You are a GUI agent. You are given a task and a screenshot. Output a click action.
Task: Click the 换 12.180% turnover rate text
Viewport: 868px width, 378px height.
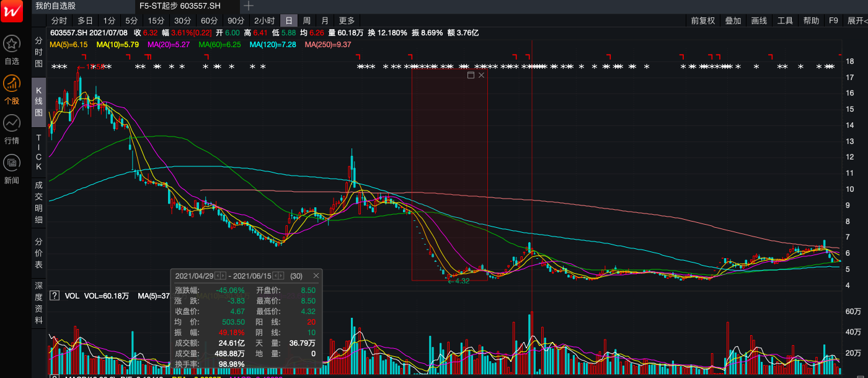click(x=387, y=32)
